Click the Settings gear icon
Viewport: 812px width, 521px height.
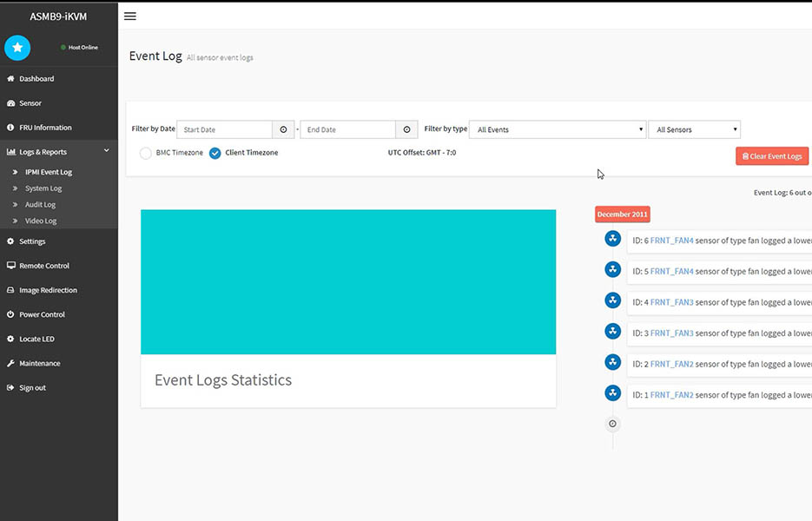click(10, 241)
